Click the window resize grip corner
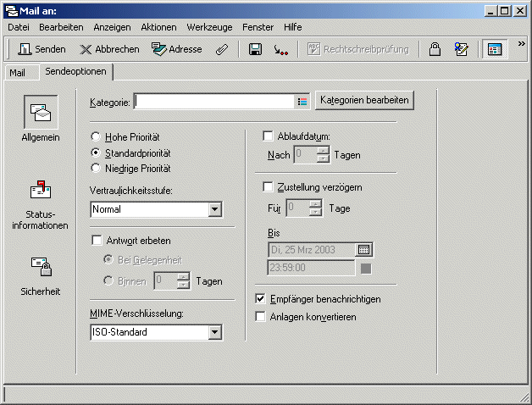 [524, 397]
